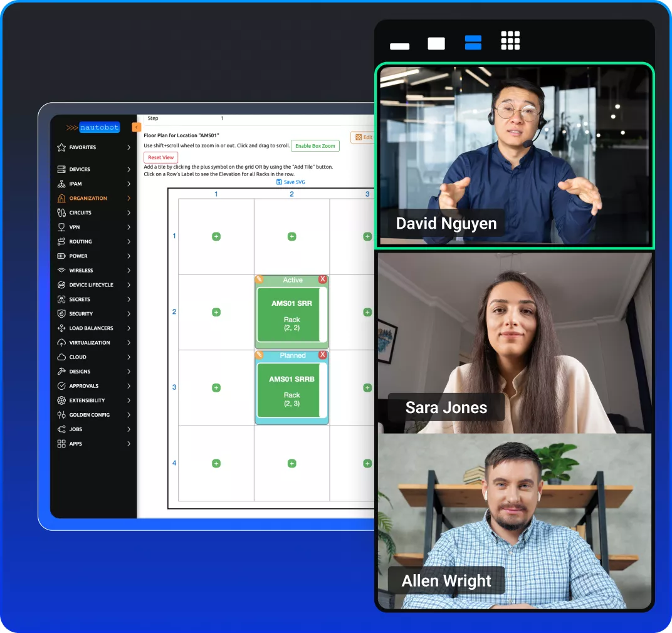Open the Extensibility menu item
This screenshot has width=672, height=633.
click(x=94, y=400)
